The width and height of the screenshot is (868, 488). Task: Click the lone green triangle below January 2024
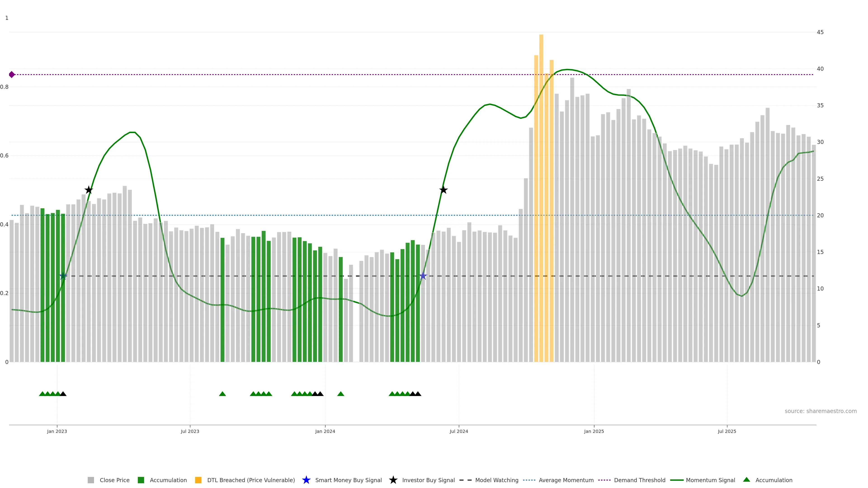[x=341, y=394]
